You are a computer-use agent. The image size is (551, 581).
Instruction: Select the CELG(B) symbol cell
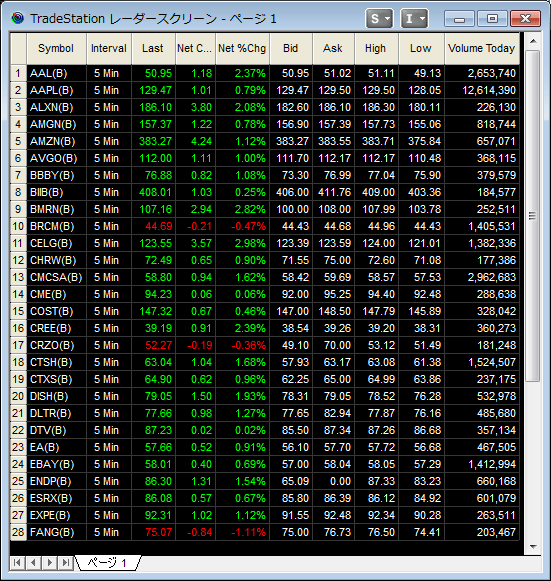[56, 243]
